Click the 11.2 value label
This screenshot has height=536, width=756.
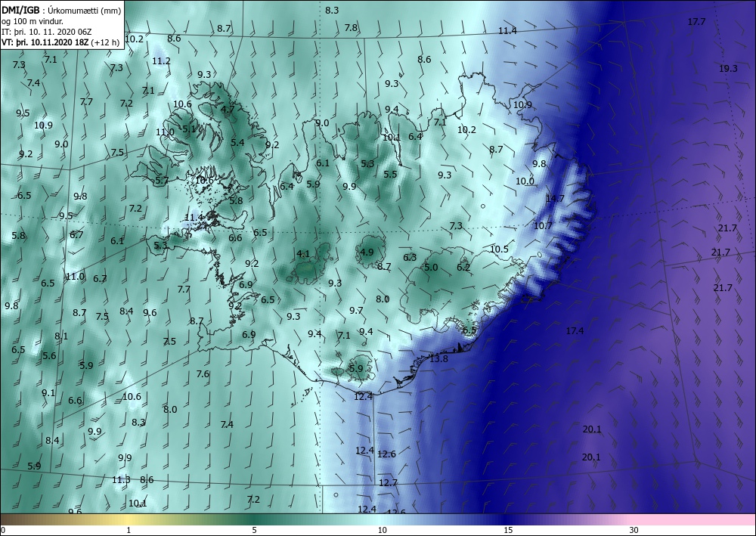[x=161, y=61]
